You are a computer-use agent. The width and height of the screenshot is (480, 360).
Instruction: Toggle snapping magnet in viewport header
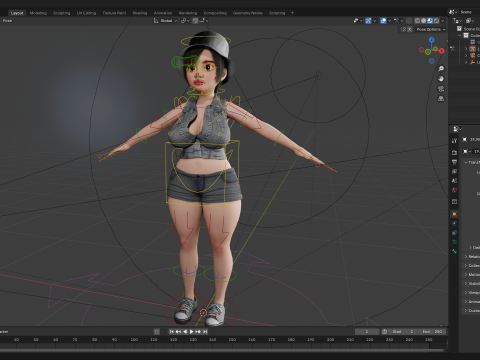click(195, 21)
